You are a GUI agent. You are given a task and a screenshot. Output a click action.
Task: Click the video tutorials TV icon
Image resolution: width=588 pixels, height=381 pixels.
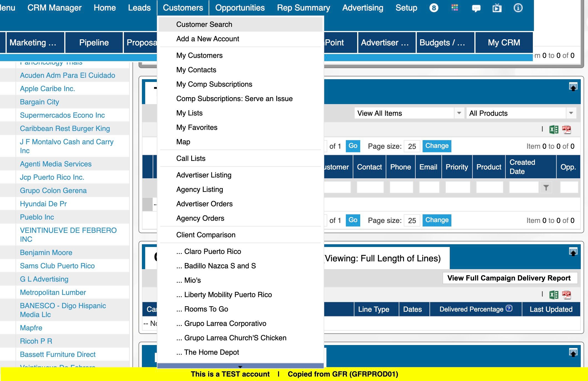(497, 8)
